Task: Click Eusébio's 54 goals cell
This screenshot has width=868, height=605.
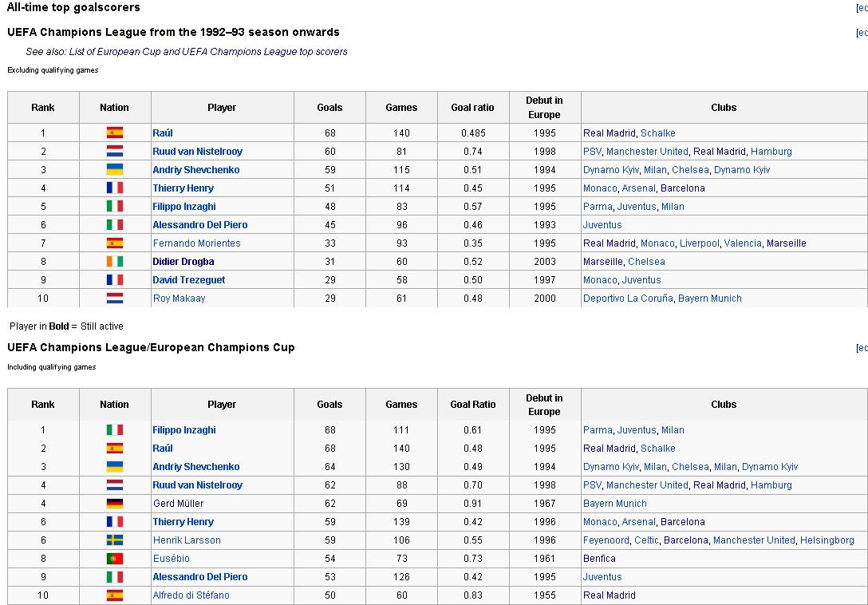Action: tap(330, 559)
